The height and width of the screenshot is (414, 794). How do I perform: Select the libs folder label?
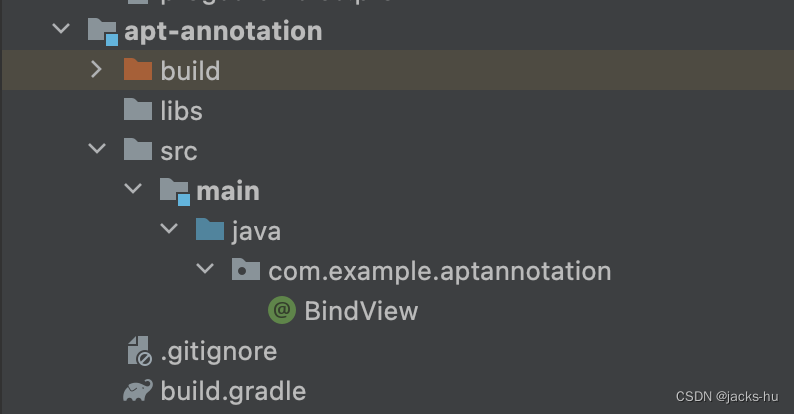[x=181, y=110]
